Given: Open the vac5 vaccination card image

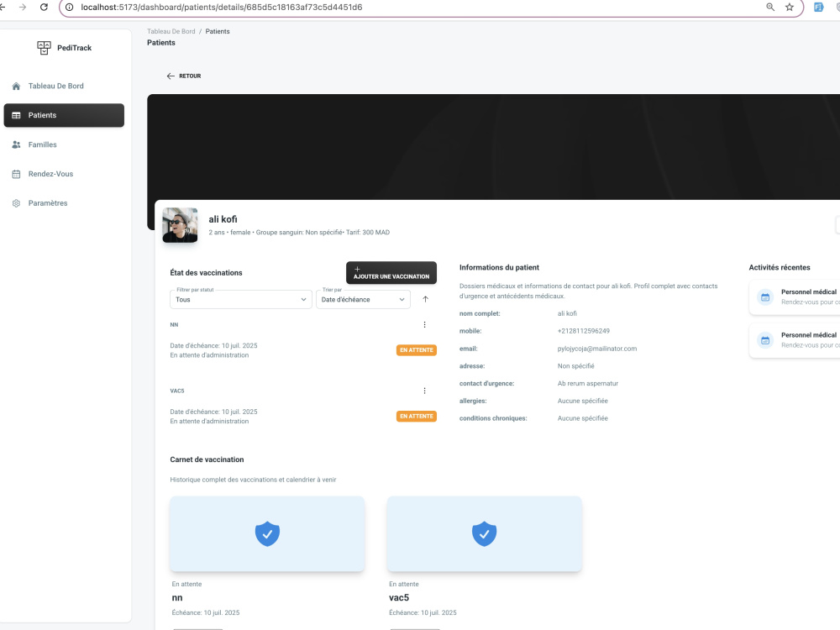Looking at the screenshot, I should point(485,533).
